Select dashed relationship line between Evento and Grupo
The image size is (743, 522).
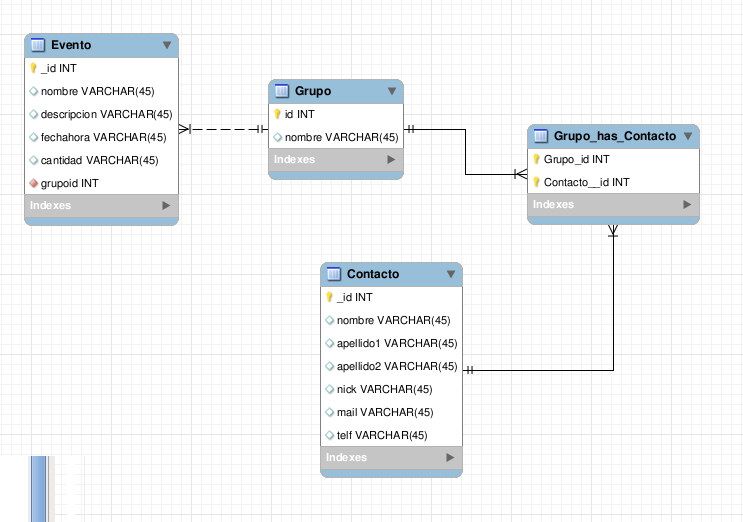click(x=224, y=129)
